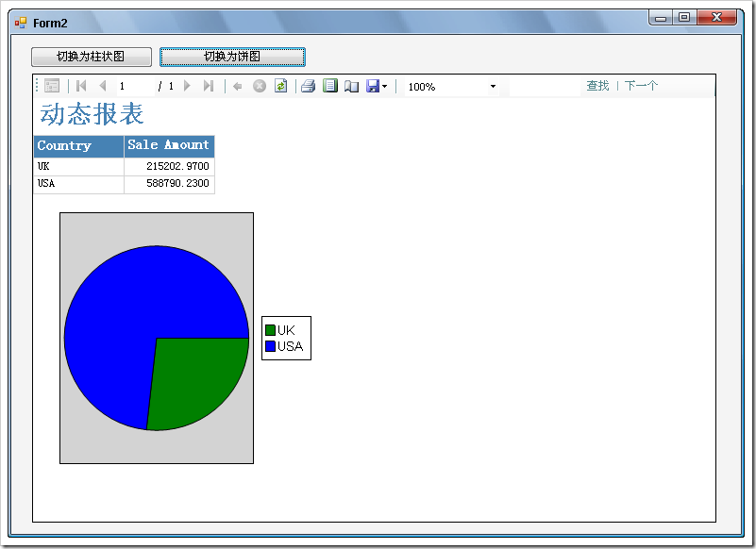756x549 pixels.
Task: Go to next page arrow
Action: 187,86
